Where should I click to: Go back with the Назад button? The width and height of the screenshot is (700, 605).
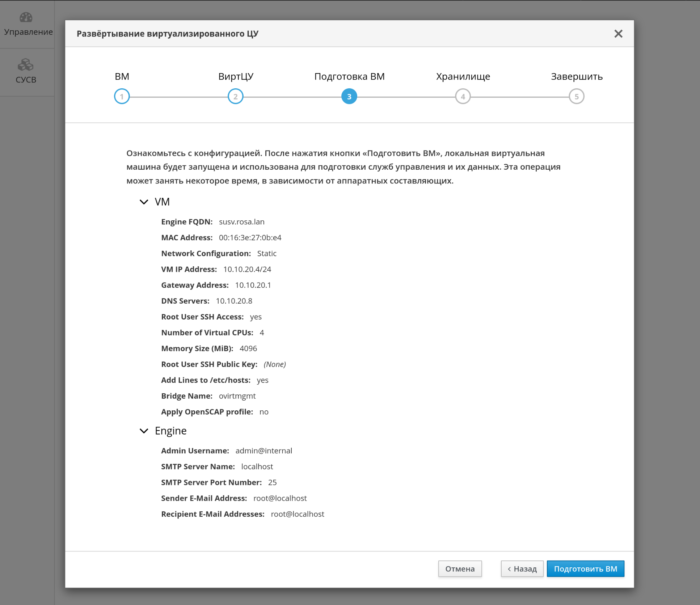tap(522, 569)
